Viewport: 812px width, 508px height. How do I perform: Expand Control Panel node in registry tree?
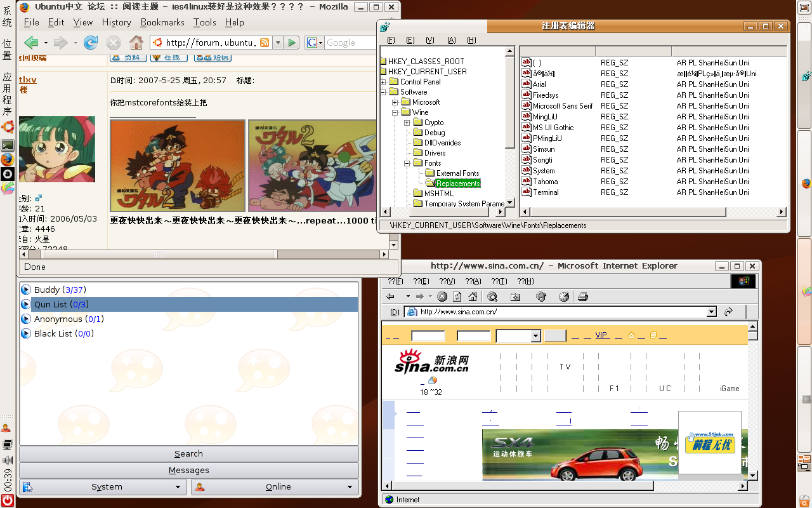(x=384, y=82)
